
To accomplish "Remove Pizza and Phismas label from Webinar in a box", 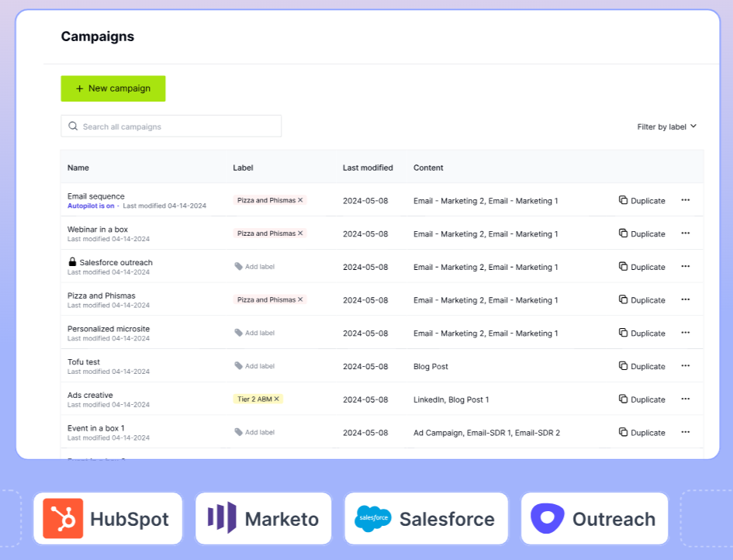I will click(300, 233).
